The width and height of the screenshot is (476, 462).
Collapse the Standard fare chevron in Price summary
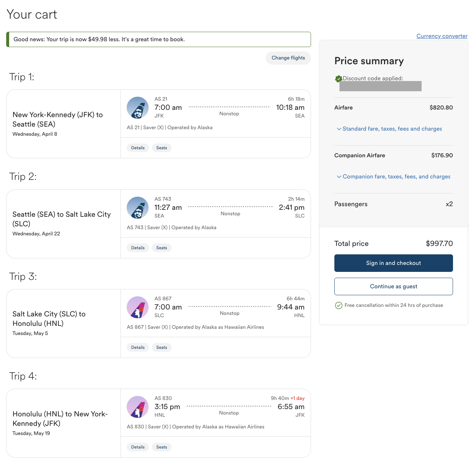coord(339,129)
